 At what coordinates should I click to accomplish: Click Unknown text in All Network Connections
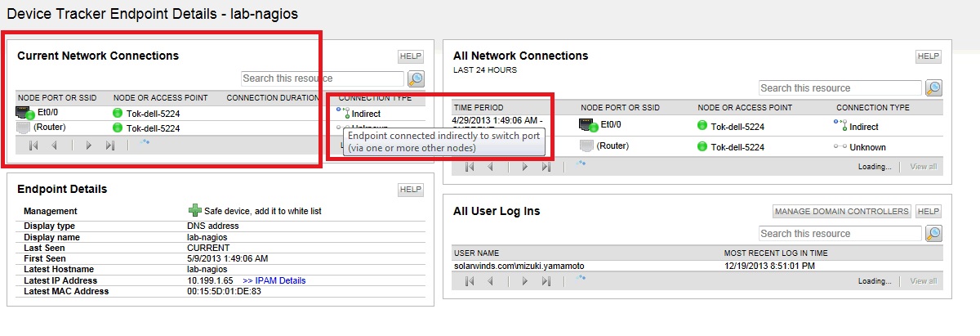[868, 147]
